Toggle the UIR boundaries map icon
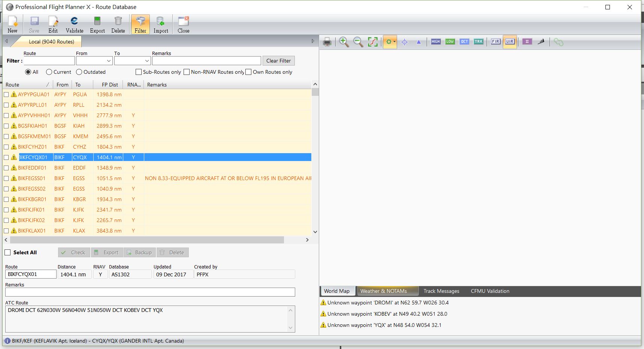 pos(510,42)
